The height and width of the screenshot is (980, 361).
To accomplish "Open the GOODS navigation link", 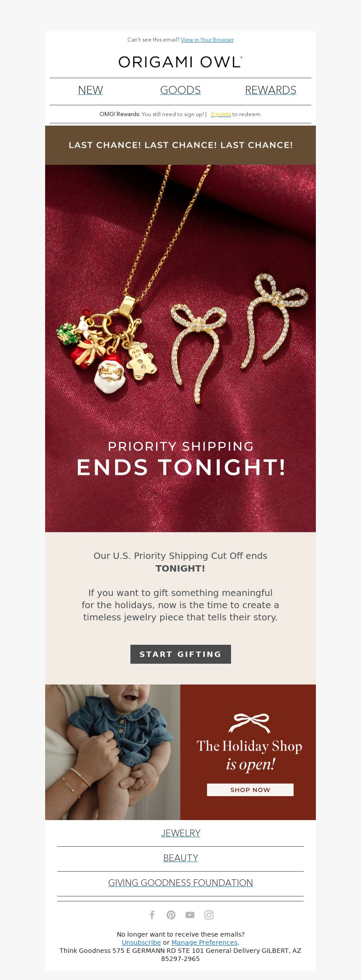I will point(180,90).
